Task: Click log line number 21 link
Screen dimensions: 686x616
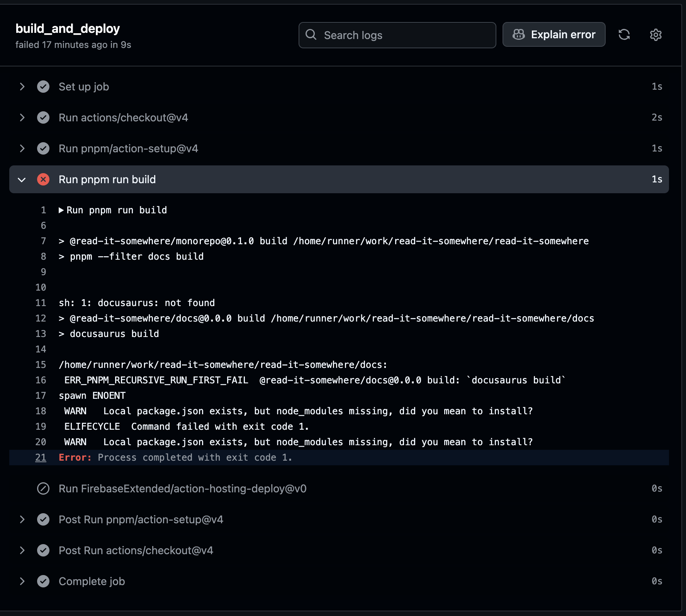Action: click(41, 458)
